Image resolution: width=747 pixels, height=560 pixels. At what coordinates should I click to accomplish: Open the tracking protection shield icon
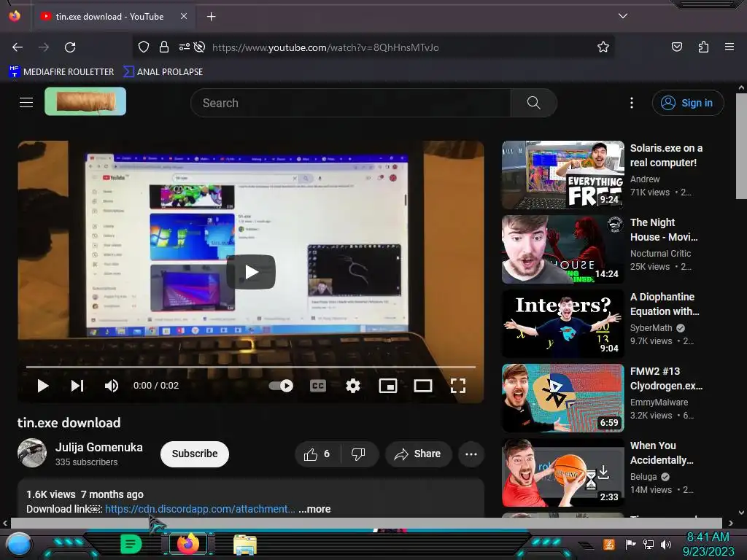pyautogui.click(x=144, y=47)
